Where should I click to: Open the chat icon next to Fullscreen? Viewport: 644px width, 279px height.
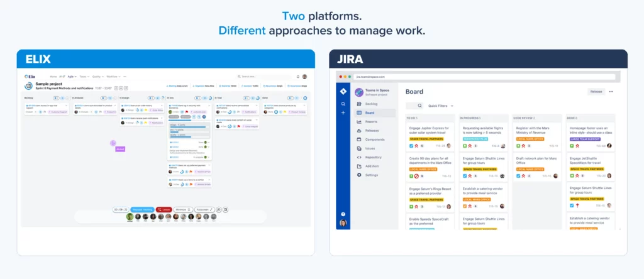219,209
